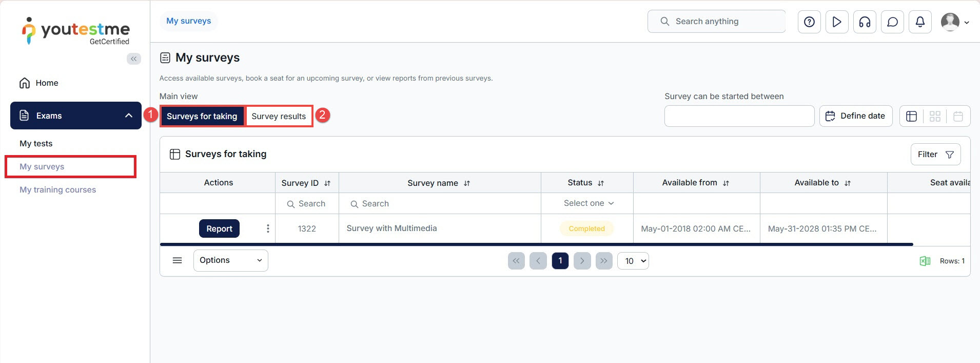
Task: Open the user profile avatar
Action: (x=950, y=22)
